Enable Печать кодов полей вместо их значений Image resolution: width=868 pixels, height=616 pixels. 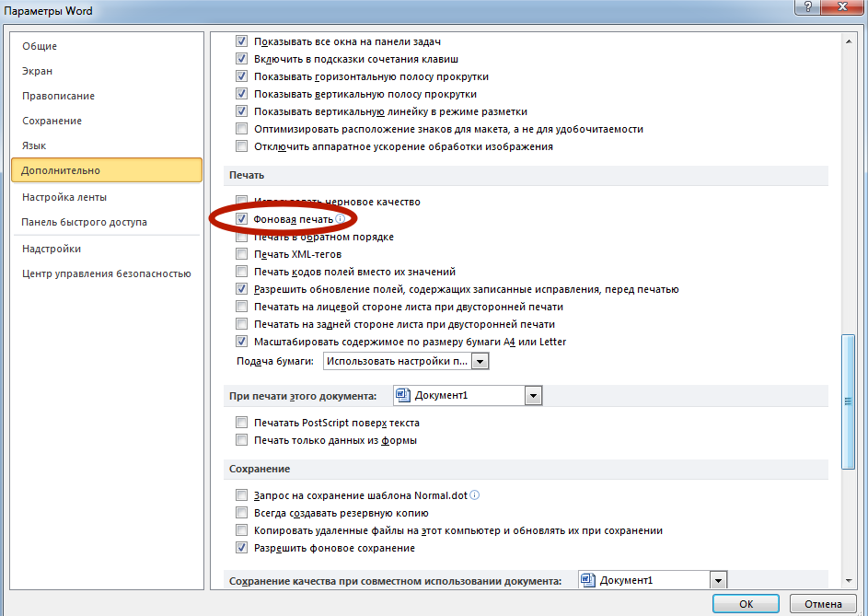[x=241, y=272]
